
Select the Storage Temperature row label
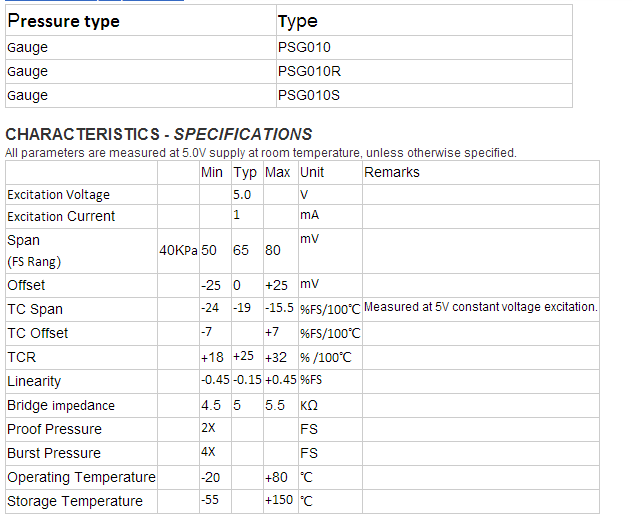tap(75, 501)
